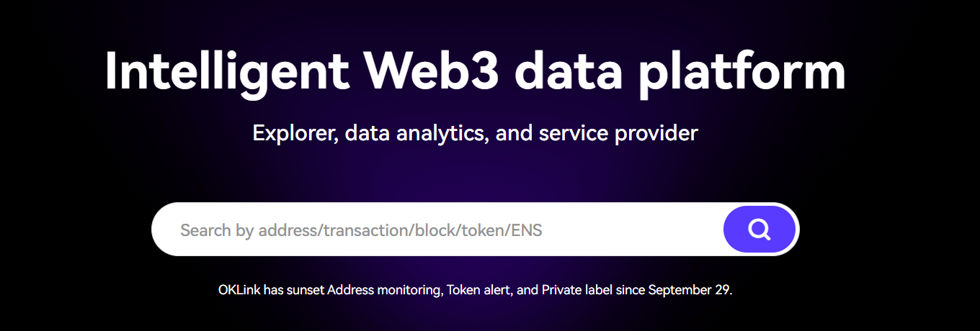Image resolution: width=980 pixels, height=331 pixels.
Task: Click the magnifying glass search icon
Action: 759,230
